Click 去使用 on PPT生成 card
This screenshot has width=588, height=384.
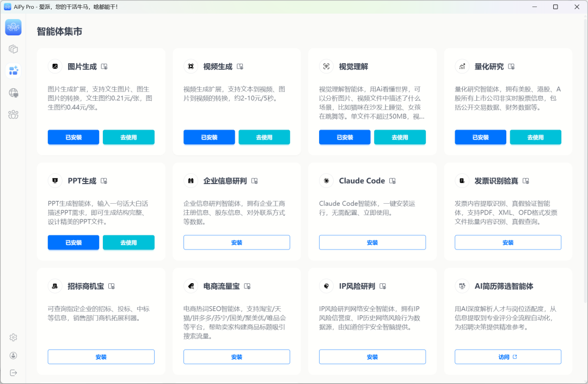(x=128, y=242)
